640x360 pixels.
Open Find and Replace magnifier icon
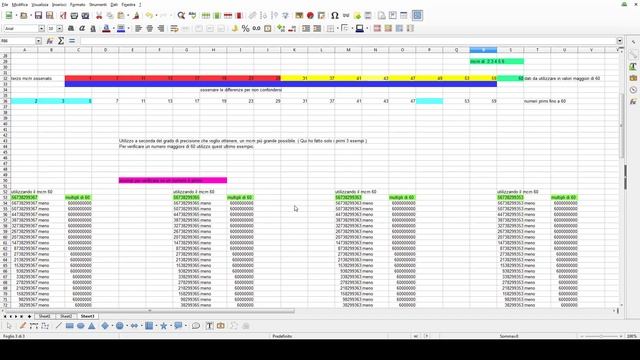(181, 16)
